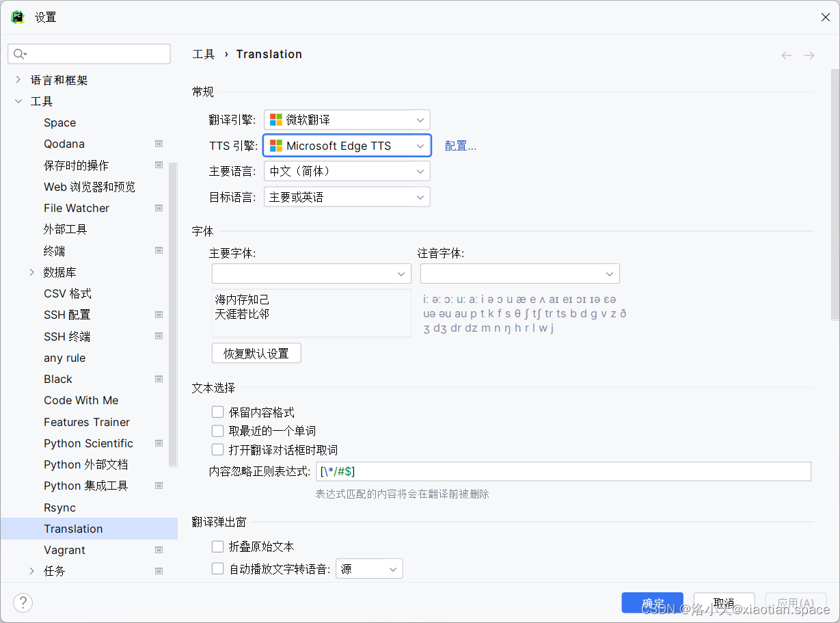Click the back navigation arrow
The width and height of the screenshot is (840, 623).
(787, 55)
